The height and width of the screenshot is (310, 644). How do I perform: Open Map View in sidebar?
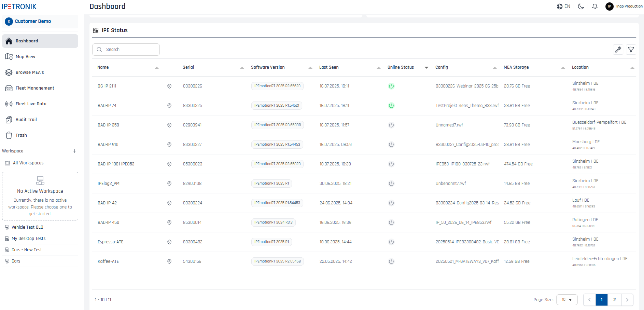pos(25,57)
